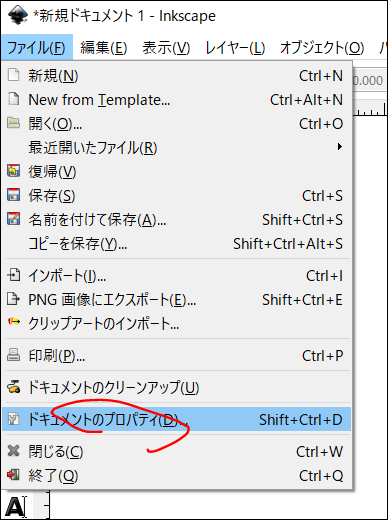Image resolution: width=388 pixels, height=520 pixels.
Task: Click the document cleanup icon
Action: pos(13,387)
